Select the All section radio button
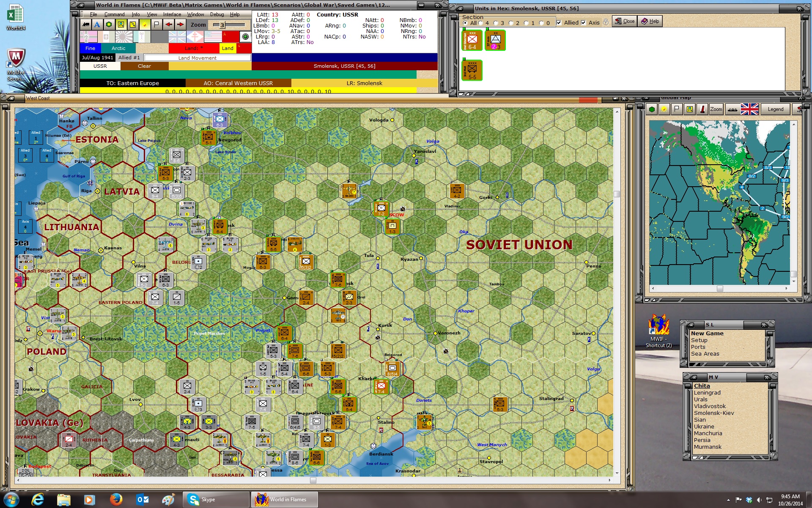This screenshot has height=508, width=812. tap(465, 23)
